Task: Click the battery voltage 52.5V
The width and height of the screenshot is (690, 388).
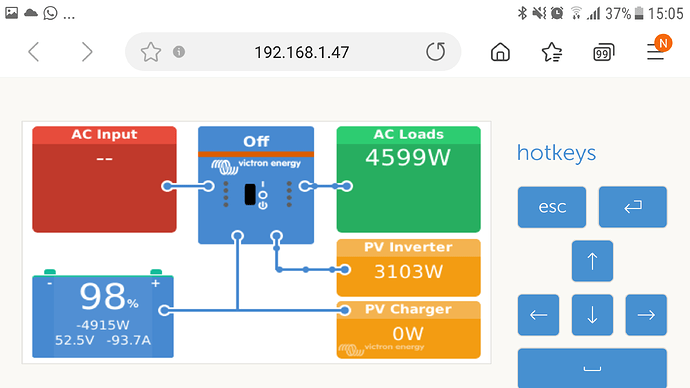Action: (x=74, y=340)
